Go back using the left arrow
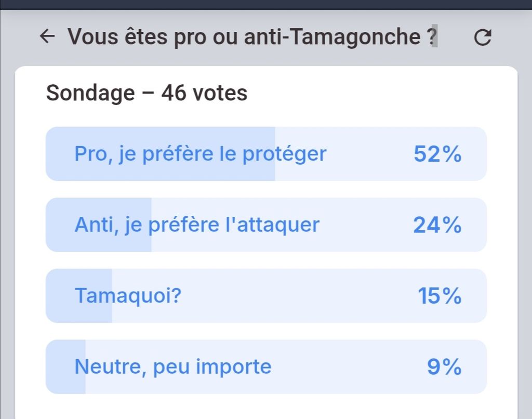This screenshot has height=419, width=532. [x=47, y=37]
